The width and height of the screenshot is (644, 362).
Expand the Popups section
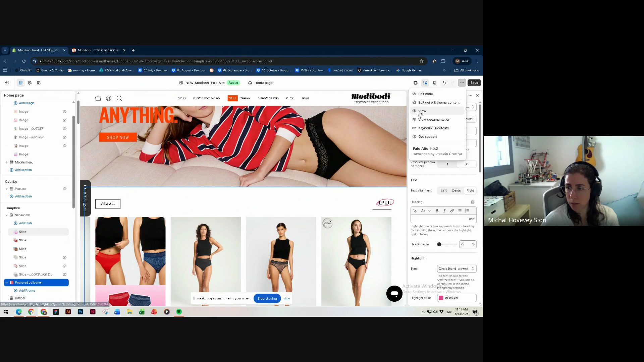pos(6,189)
